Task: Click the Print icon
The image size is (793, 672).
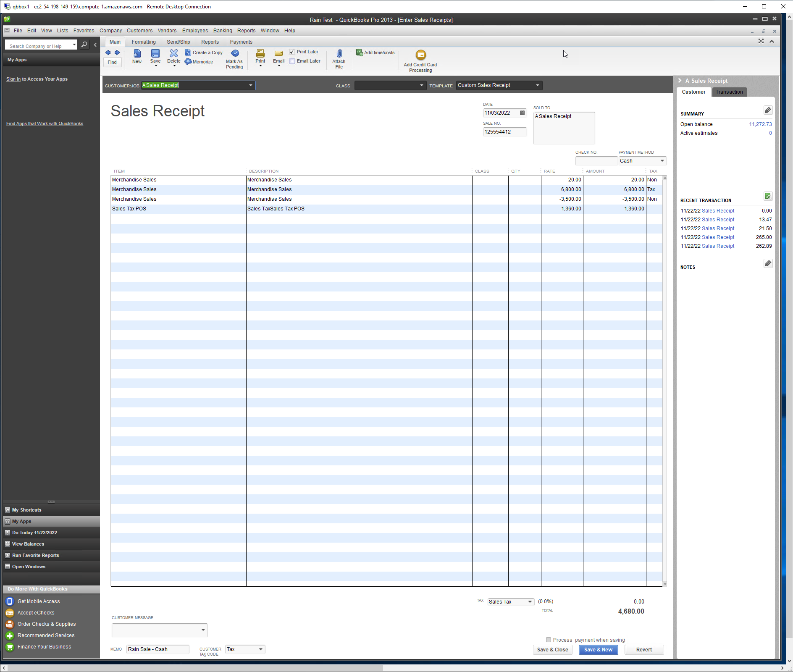Action: coord(260,53)
